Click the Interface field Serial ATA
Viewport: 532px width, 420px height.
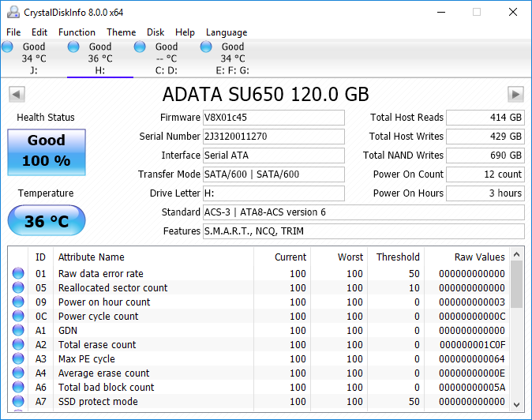click(x=274, y=156)
